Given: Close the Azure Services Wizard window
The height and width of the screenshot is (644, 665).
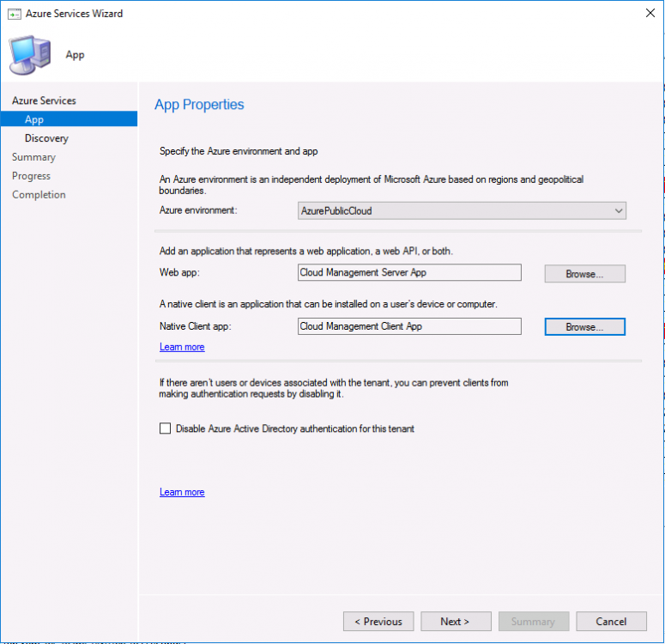Looking at the screenshot, I should [650, 13].
